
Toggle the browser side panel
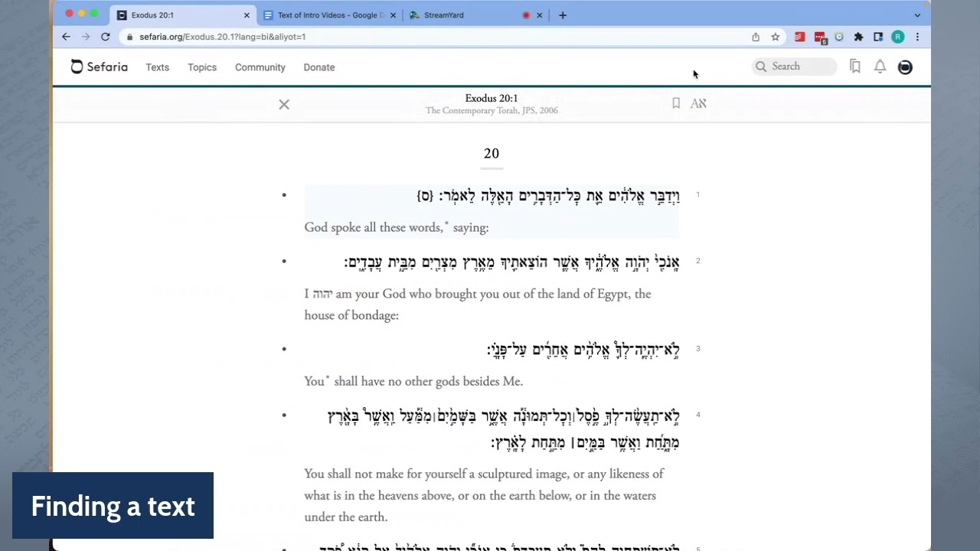pos(878,37)
